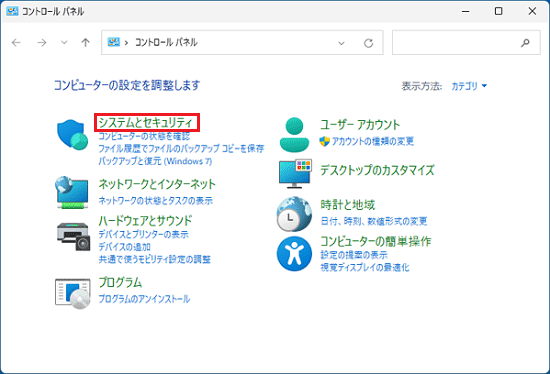Screen dimensions: 550x374
Task: Click プログラムのアンインストール link
Action: (x=144, y=299)
